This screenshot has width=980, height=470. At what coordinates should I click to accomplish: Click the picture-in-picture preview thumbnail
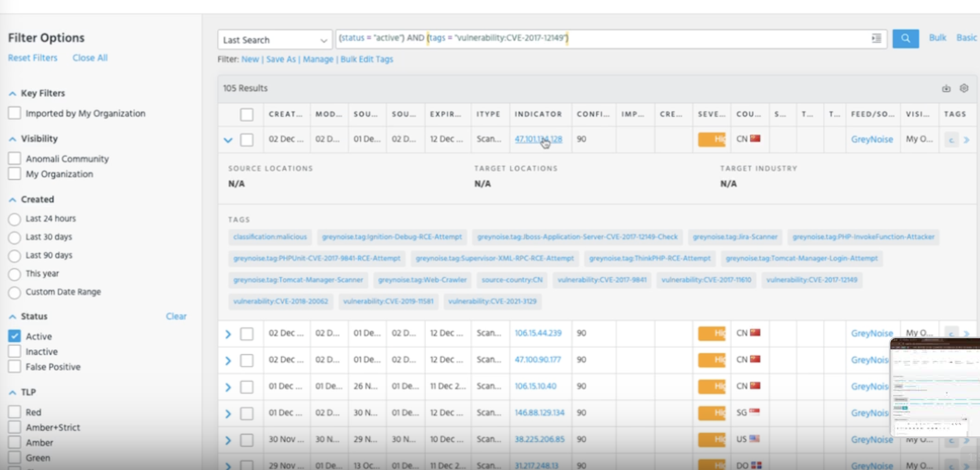coord(935,387)
